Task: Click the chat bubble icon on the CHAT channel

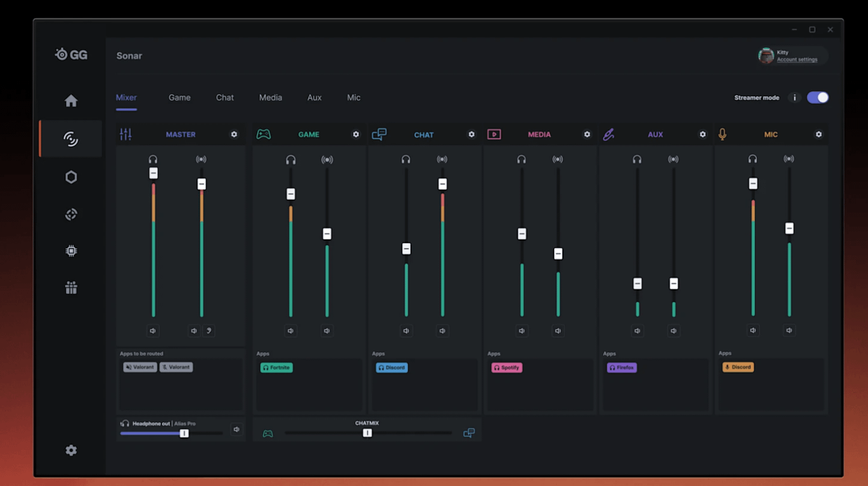Action: pyautogui.click(x=379, y=134)
